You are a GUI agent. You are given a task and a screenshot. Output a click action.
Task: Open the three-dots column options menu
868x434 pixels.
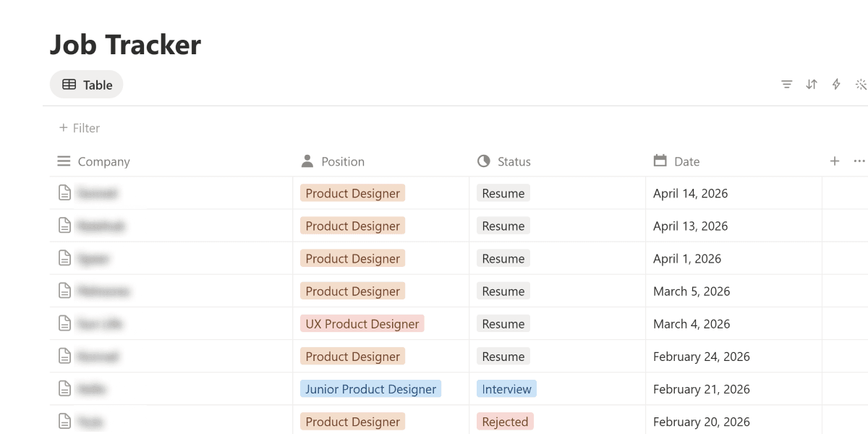pyautogui.click(x=859, y=161)
